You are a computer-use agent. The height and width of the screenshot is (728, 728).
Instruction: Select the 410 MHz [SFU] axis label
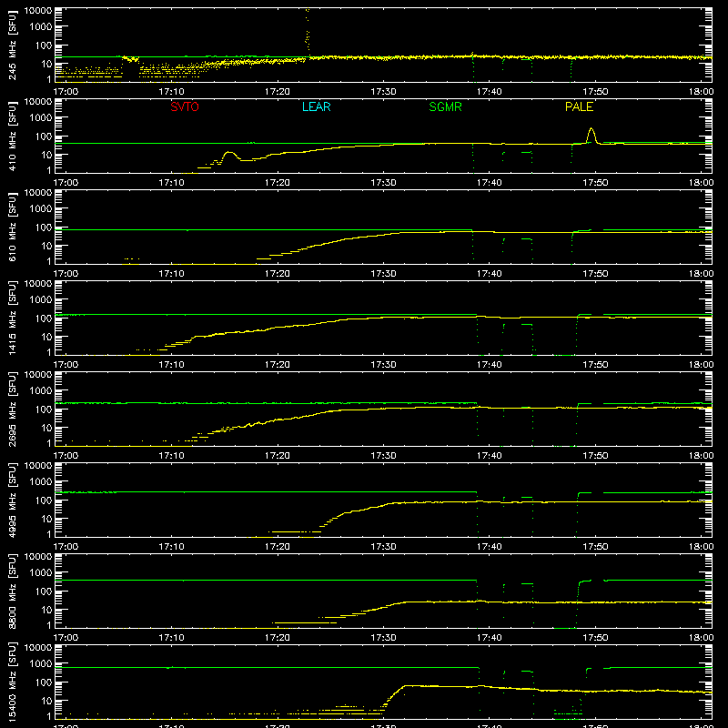coord(13,136)
